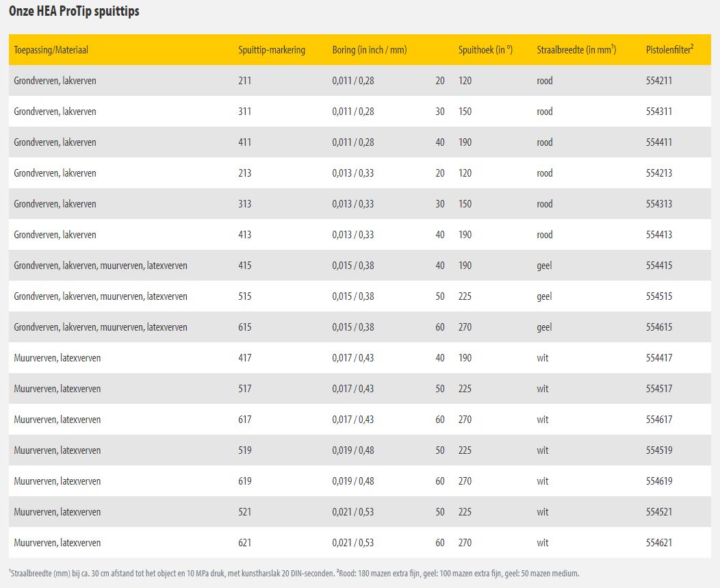This screenshot has height=588, width=720.
Task: Click the Spuittip-markering column header
Action: (x=272, y=50)
